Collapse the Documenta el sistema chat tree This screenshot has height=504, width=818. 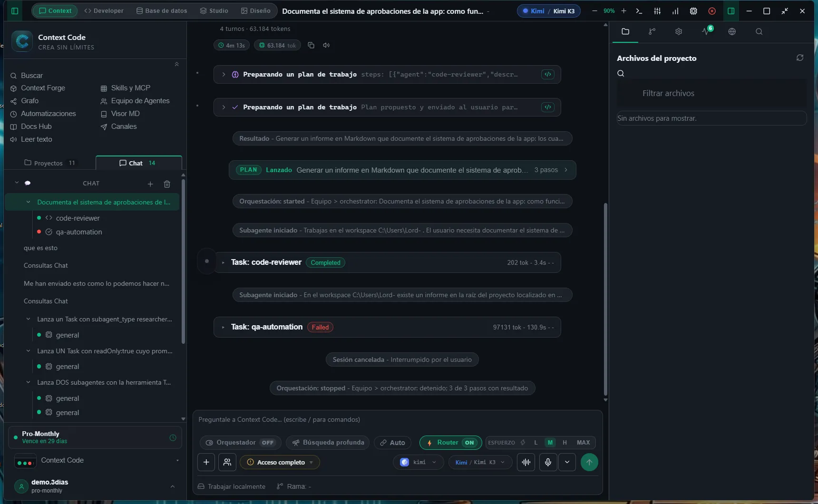[28, 202]
